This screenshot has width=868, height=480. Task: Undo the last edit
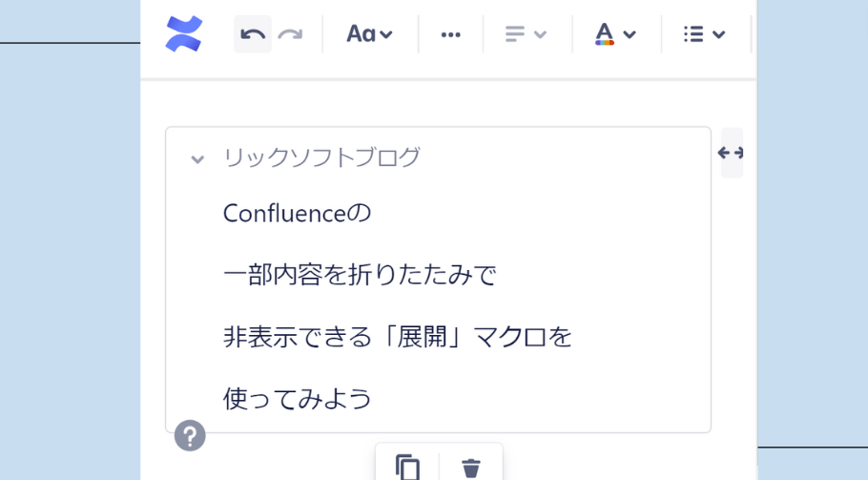click(253, 34)
